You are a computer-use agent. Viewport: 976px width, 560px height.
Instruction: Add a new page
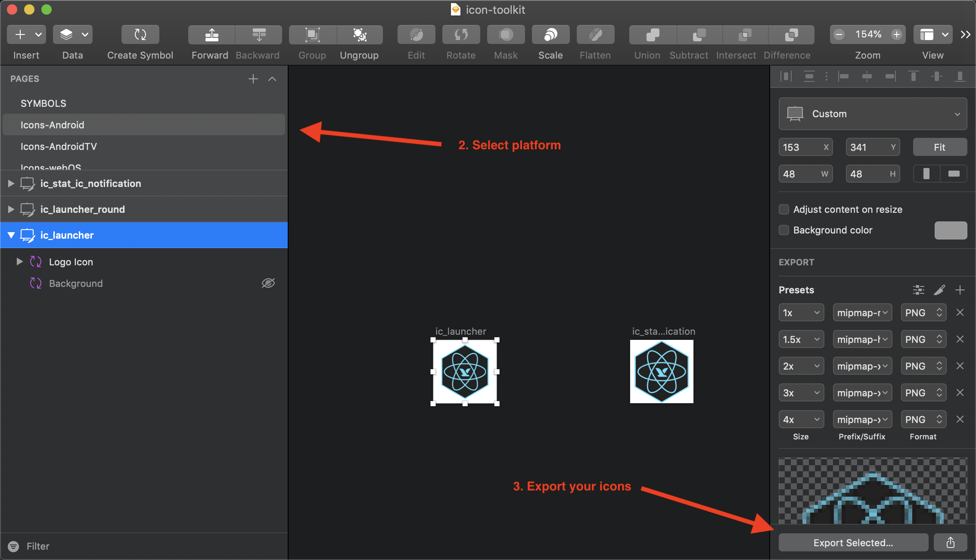(253, 79)
